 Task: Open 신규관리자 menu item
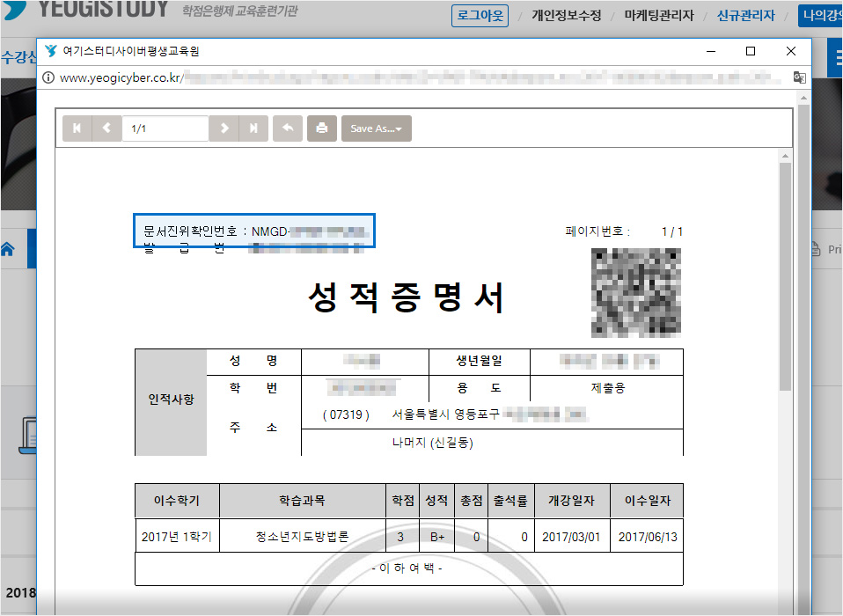(745, 16)
